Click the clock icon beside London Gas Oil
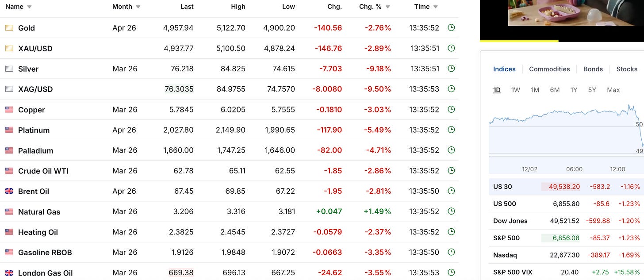The width and height of the screenshot is (644, 280). coord(451,272)
